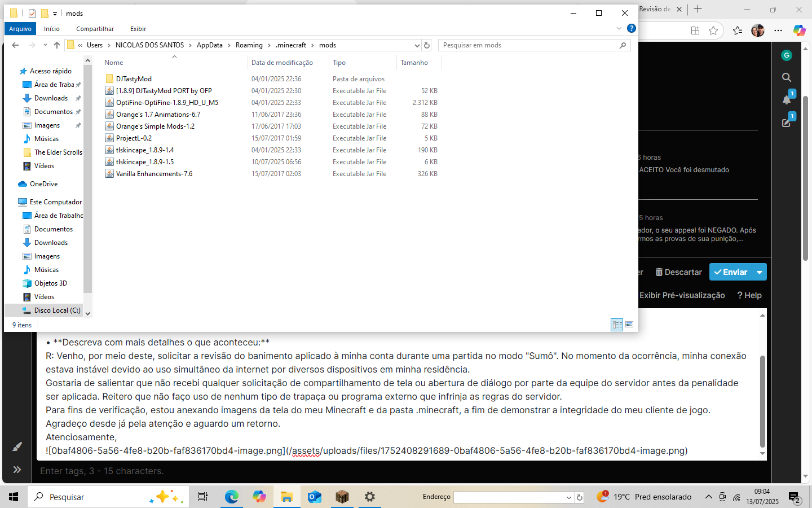Open green G user avatar
Viewport: 812px width, 508px height.
click(787, 55)
